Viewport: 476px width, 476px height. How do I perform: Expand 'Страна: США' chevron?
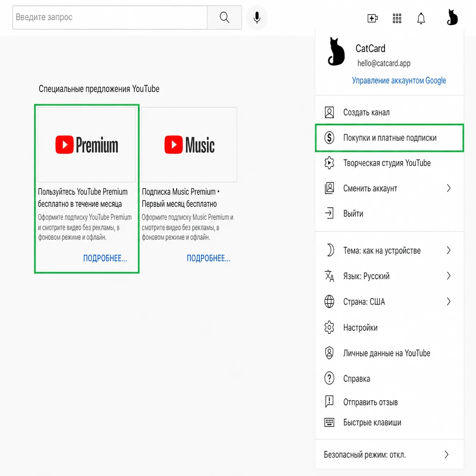click(449, 301)
